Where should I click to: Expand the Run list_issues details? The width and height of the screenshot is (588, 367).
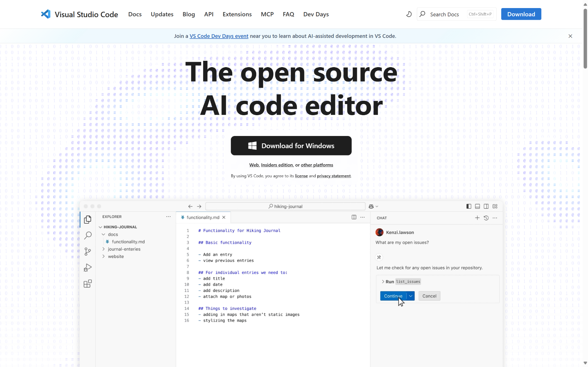coord(383,282)
